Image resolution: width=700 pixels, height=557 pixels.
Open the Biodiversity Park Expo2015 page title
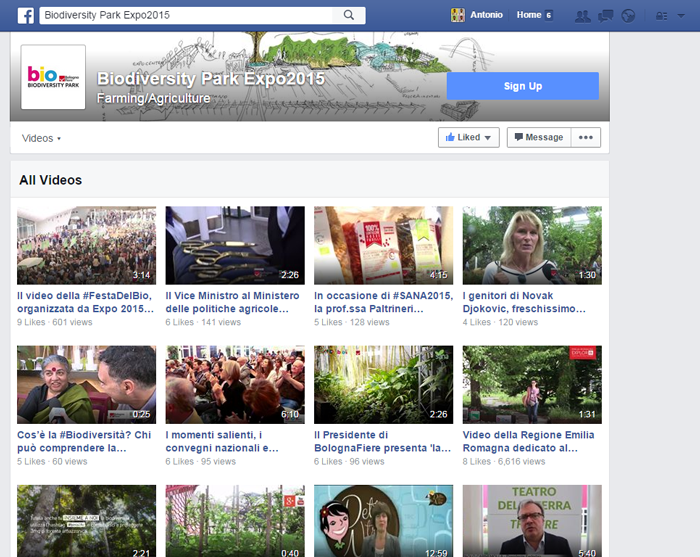[211, 79]
